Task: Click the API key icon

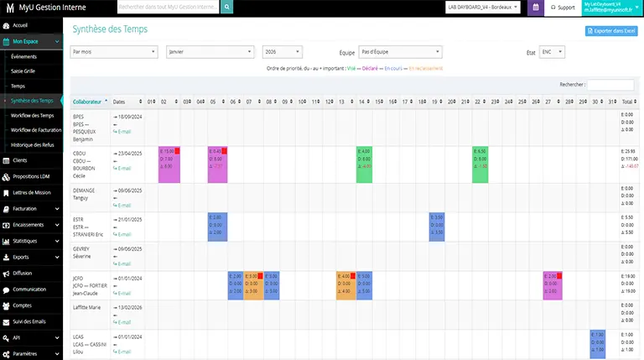Action: pyautogui.click(x=6, y=338)
